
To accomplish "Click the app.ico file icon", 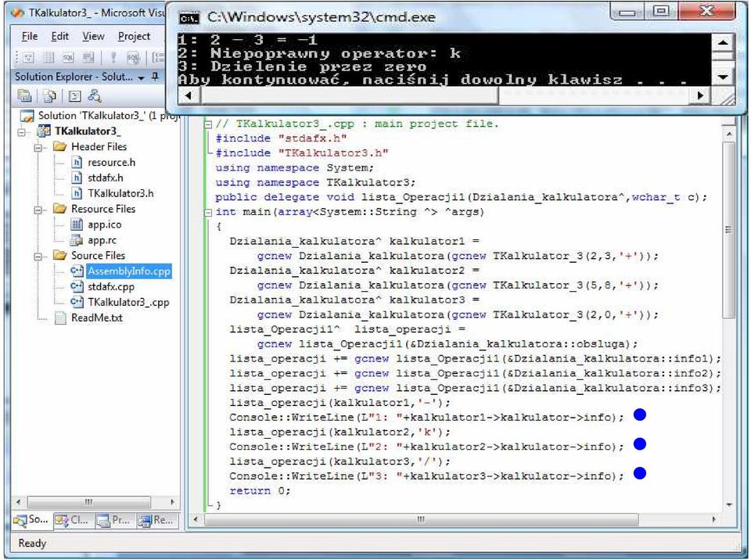I will pos(76,224).
